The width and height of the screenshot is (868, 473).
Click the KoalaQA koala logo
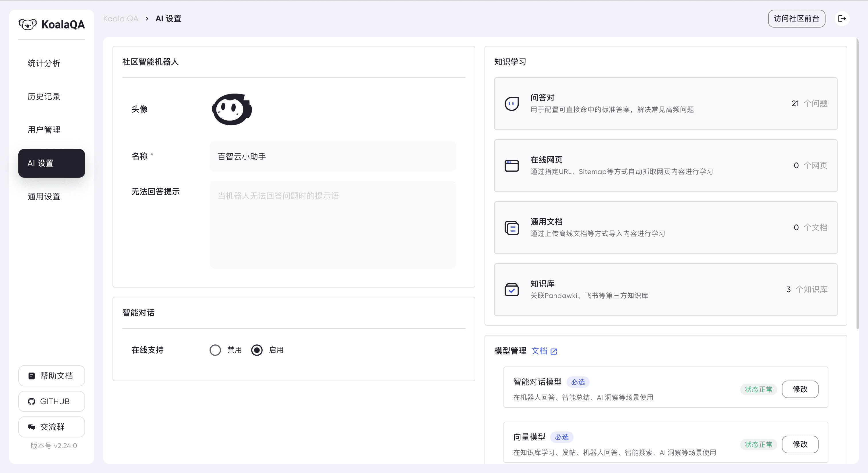pyautogui.click(x=28, y=24)
